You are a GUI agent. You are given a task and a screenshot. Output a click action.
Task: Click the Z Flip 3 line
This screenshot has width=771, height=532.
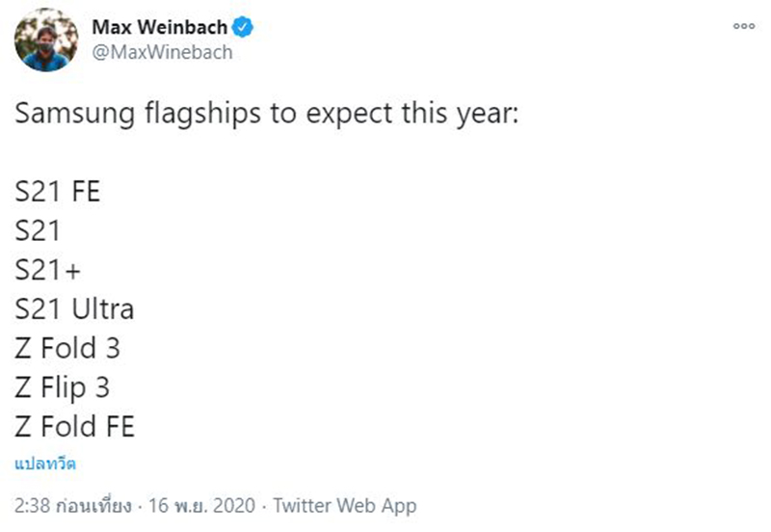point(63,387)
